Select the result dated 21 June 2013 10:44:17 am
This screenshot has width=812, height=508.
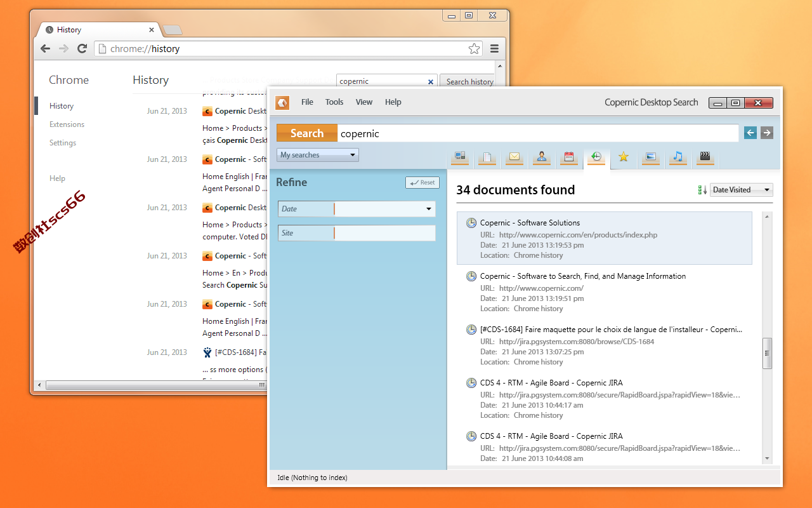tap(605, 399)
